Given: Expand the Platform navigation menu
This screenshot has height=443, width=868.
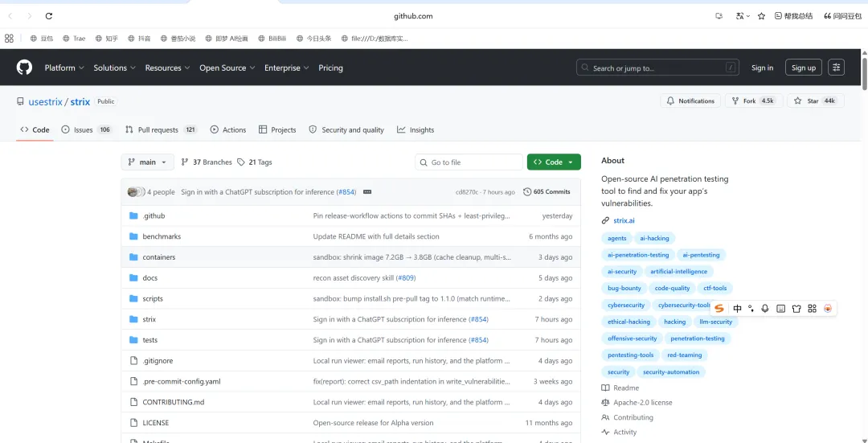Looking at the screenshot, I should [x=64, y=68].
